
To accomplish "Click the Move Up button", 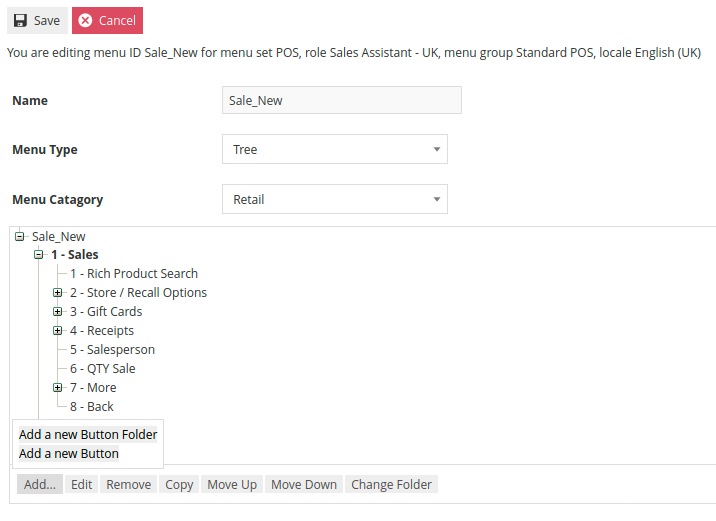I will point(232,484).
